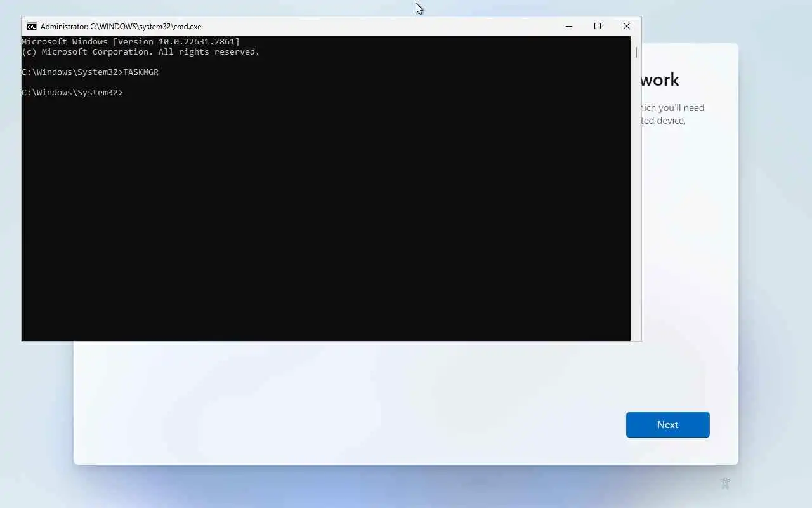Open the cmd.exe title bar system icon

31,27
